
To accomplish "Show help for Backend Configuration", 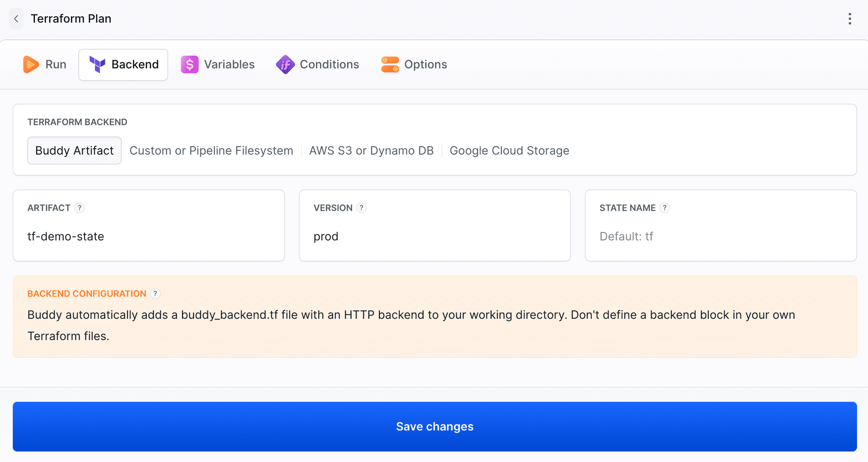I will pyautogui.click(x=155, y=294).
